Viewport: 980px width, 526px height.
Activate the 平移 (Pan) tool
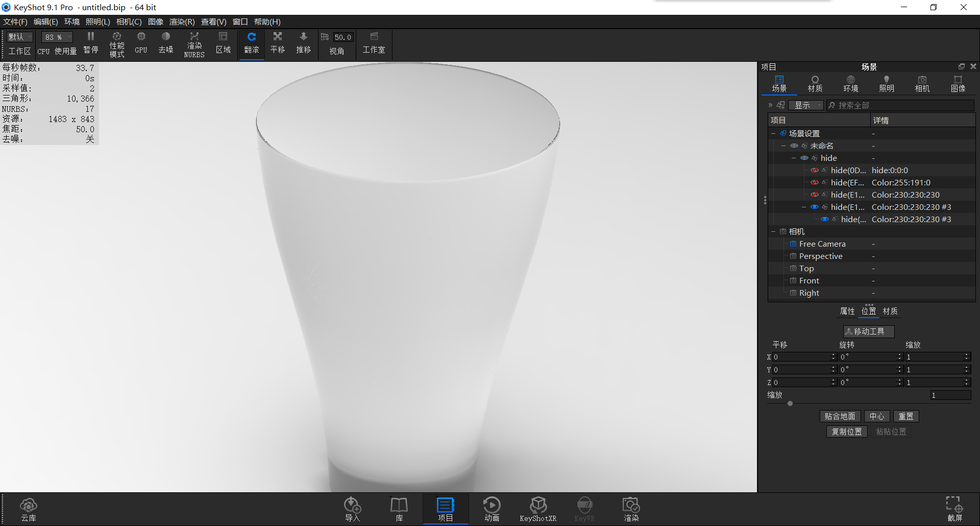pyautogui.click(x=277, y=43)
